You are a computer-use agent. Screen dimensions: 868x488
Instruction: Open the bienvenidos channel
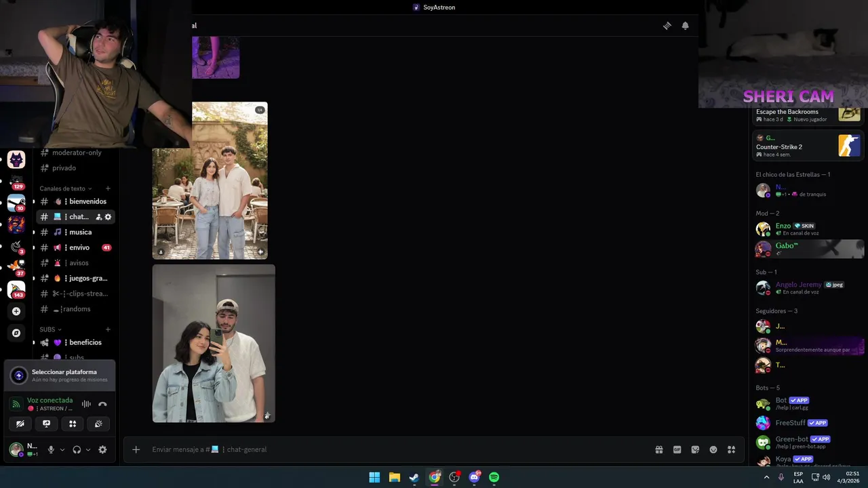[x=75, y=201]
